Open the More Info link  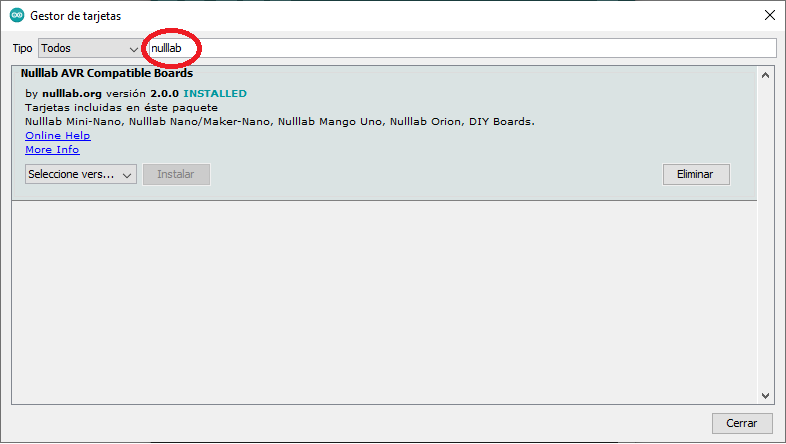[52, 150]
